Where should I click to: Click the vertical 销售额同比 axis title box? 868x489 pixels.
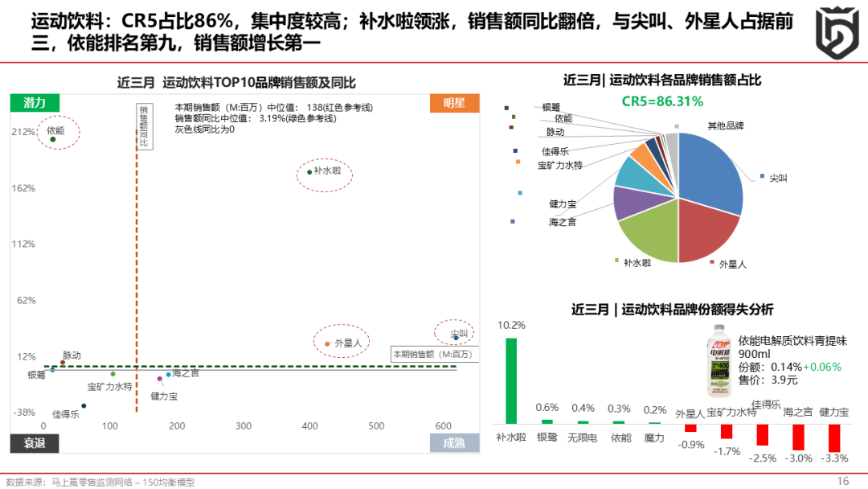[144, 126]
